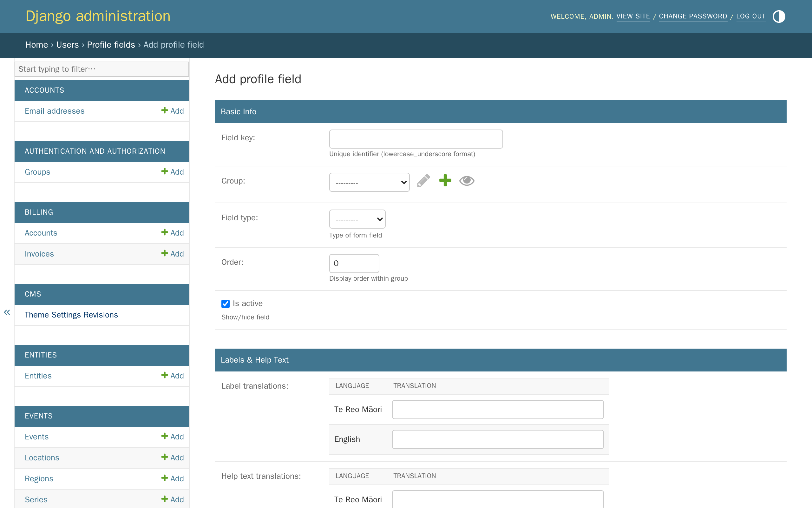The width and height of the screenshot is (812, 508).
Task: Open Entities list in sidebar
Action: tap(38, 376)
